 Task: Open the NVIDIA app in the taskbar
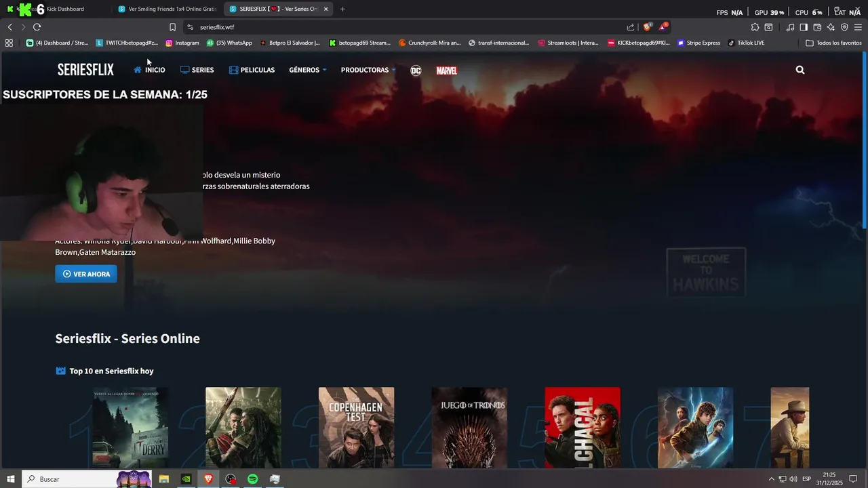(186, 479)
